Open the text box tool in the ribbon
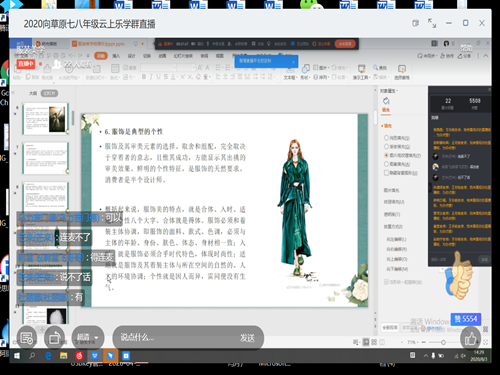Viewport: 500px width, 375px height. tap(289, 73)
